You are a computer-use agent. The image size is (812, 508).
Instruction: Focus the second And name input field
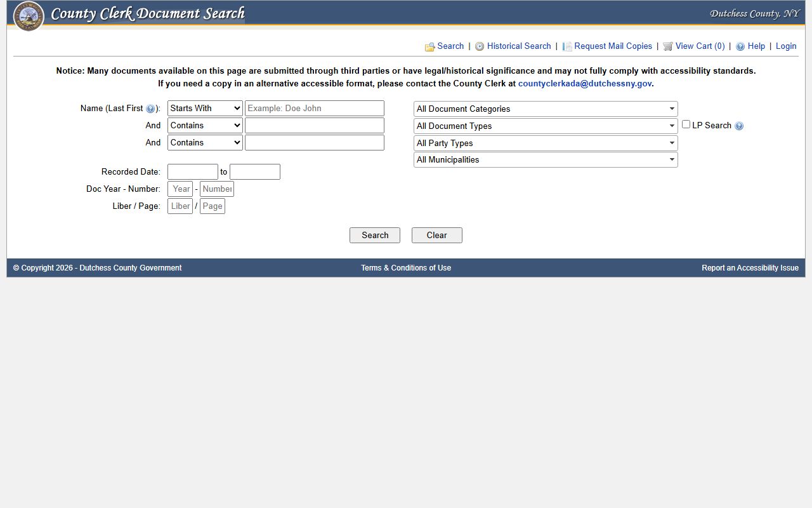click(315, 143)
